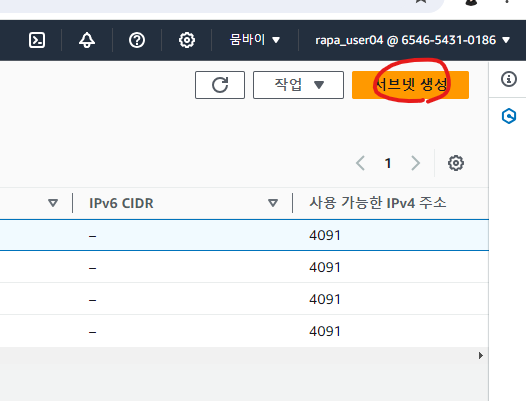Open the info panel icon
Screen dimensions: 526x401
coord(509,80)
